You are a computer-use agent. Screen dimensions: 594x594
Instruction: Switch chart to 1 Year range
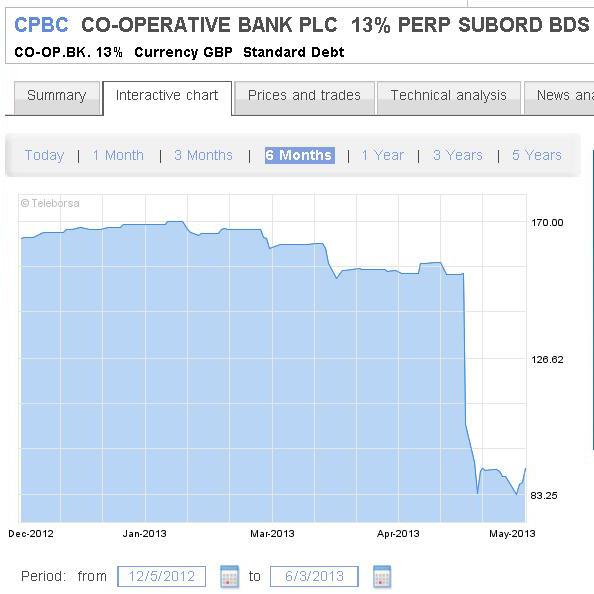(x=383, y=155)
